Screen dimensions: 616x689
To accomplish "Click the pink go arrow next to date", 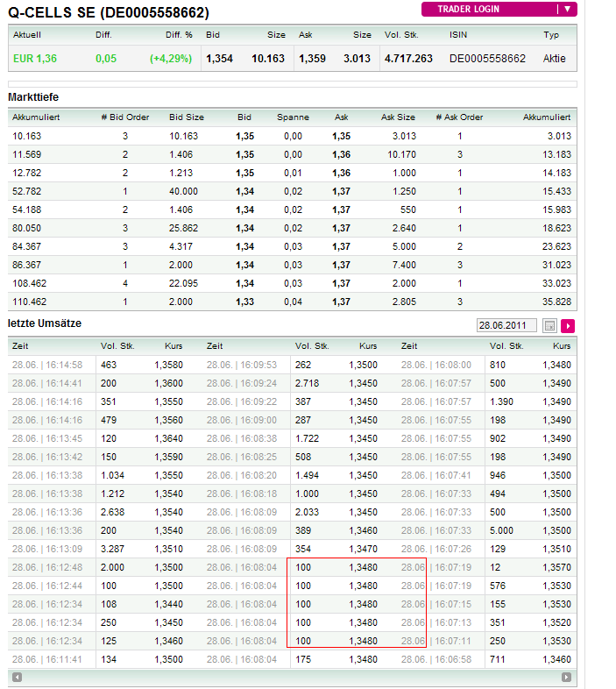I will coord(568,325).
